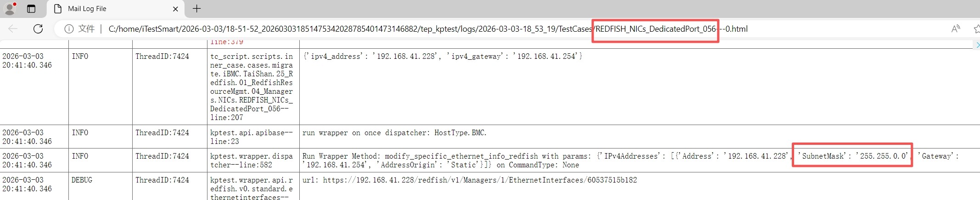View site information beside 文件
The height and width of the screenshot is (200, 980).
[x=69, y=29]
